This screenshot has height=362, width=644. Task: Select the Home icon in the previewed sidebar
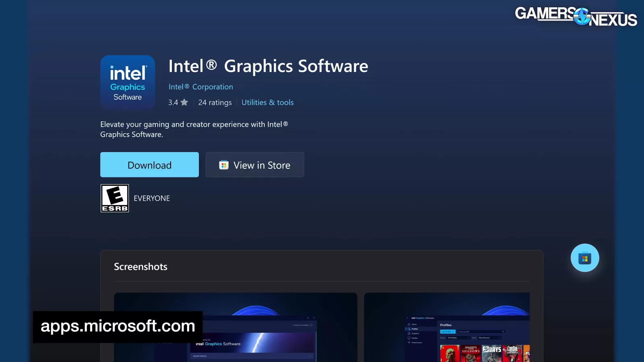click(409, 324)
